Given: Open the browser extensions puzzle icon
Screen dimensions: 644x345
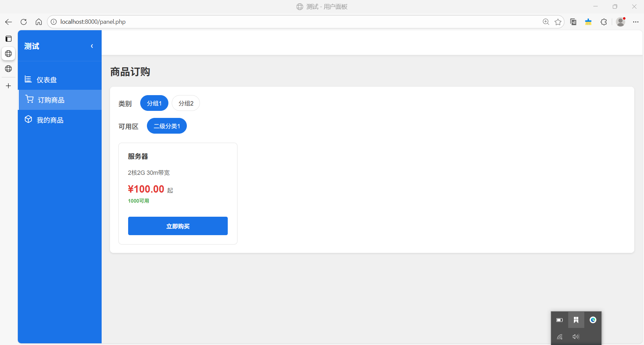Looking at the screenshot, I should [603, 22].
